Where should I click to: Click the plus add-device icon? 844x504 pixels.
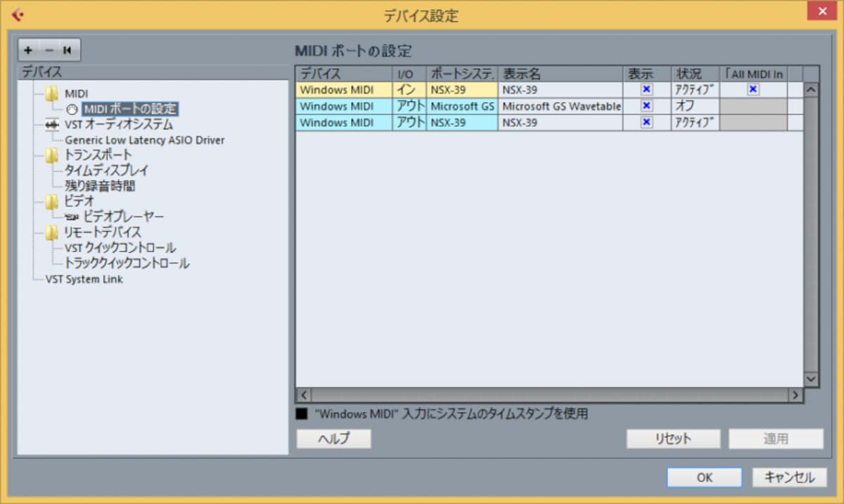click(28, 50)
